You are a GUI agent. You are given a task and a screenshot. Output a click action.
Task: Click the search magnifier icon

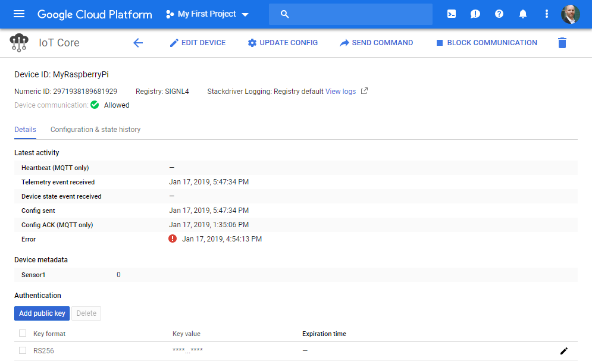pyautogui.click(x=284, y=14)
